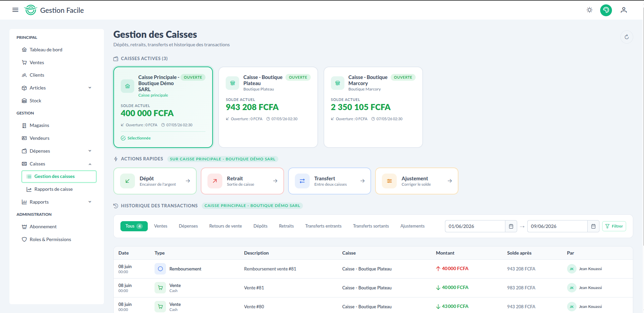Open Stock in the sidebar
Image resolution: width=644 pixels, height=313 pixels.
[x=35, y=101]
